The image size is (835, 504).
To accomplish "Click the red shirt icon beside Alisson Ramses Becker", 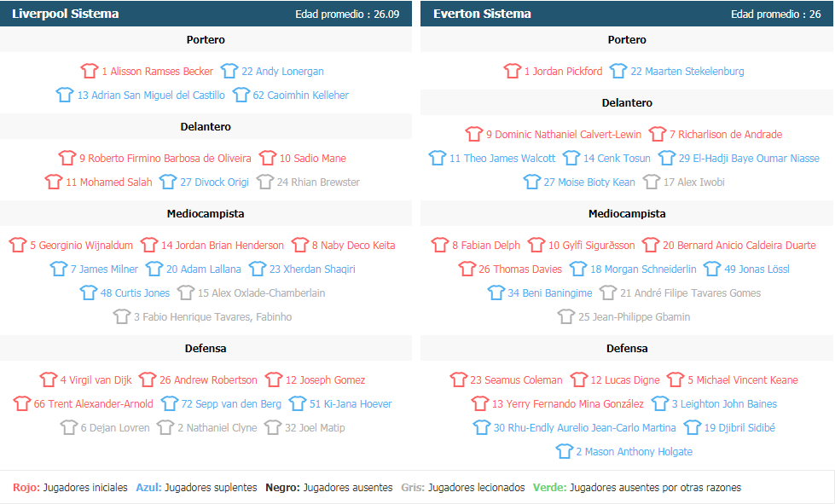I will 90,71.
